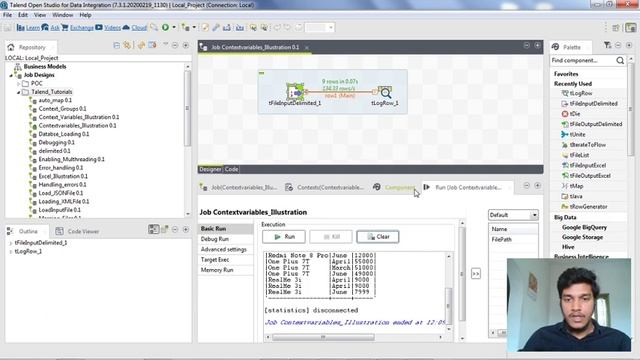Image resolution: width=640 pixels, height=360 pixels.
Task: Select the Error_handling 0.1 job
Action: pyautogui.click(x=60, y=168)
